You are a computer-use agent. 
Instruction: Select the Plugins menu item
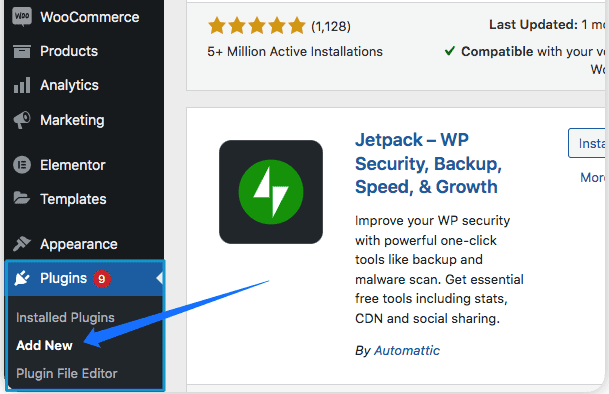point(84,278)
